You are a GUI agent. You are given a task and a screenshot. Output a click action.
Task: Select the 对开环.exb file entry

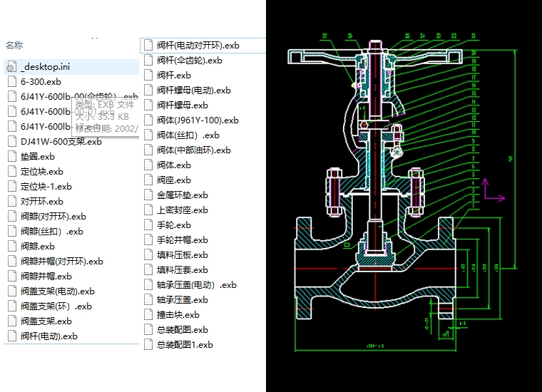42,202
